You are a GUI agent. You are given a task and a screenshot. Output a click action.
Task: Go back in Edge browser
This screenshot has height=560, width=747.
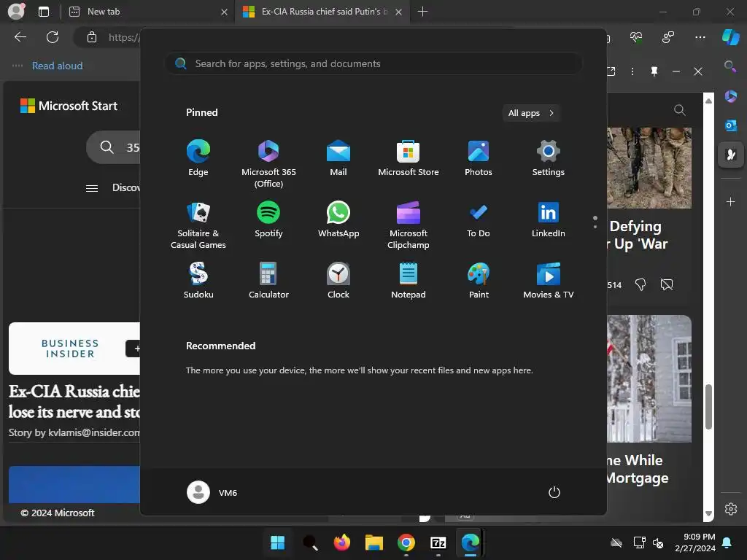pyautogui.click(x=20, y=37)
